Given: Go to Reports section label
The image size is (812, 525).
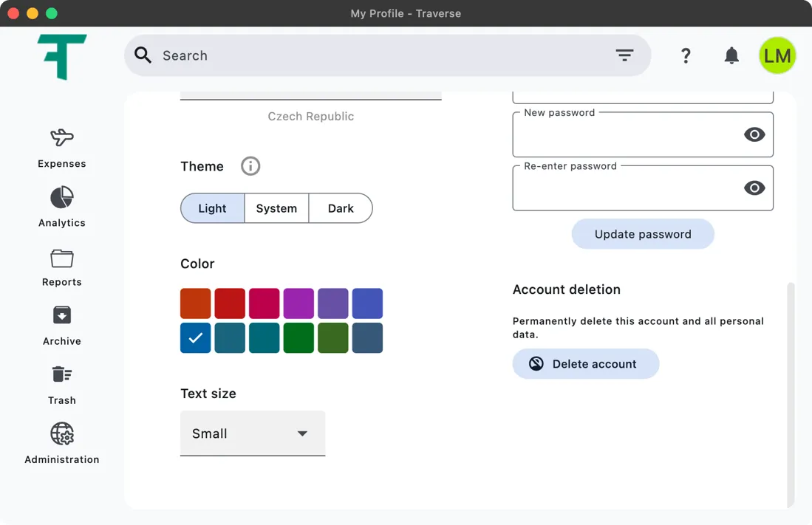Looking at the screenshot, I should pos(61,282).
